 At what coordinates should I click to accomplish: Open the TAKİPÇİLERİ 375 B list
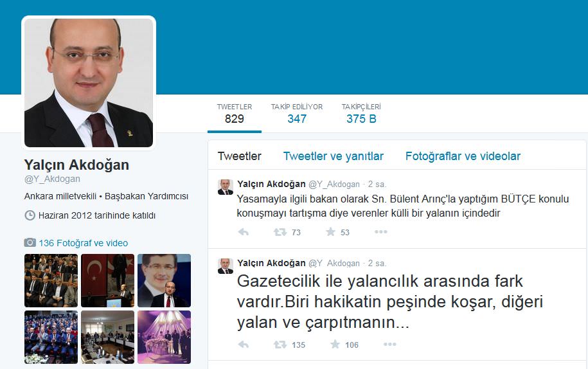coord(361,114)
